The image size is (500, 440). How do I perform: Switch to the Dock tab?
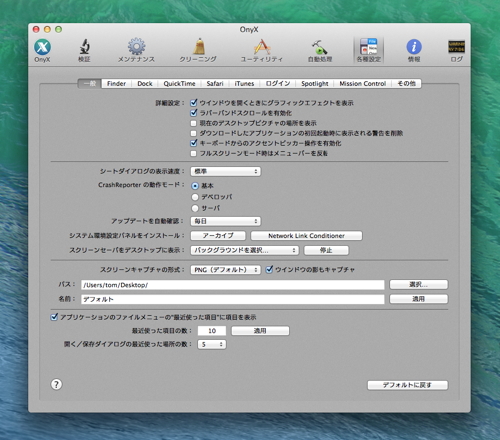click(x=145, y=83)
